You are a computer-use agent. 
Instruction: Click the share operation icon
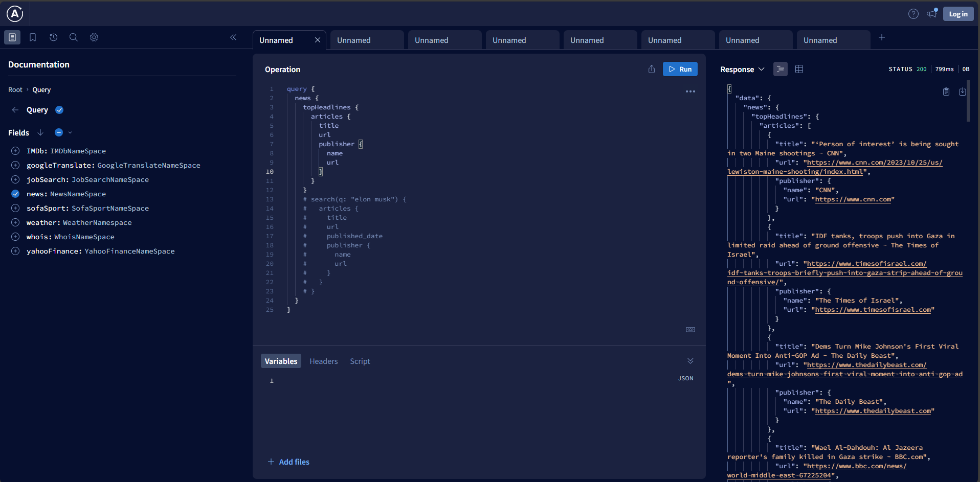click(x=652, y=69)
